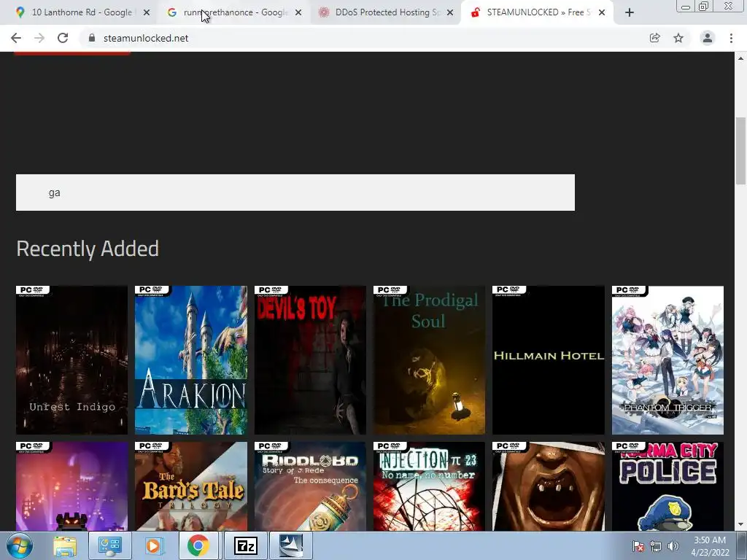
Task: Close the STEAMUNLOCKED tab
Action: pyautogui.click(x=602, y=12)
